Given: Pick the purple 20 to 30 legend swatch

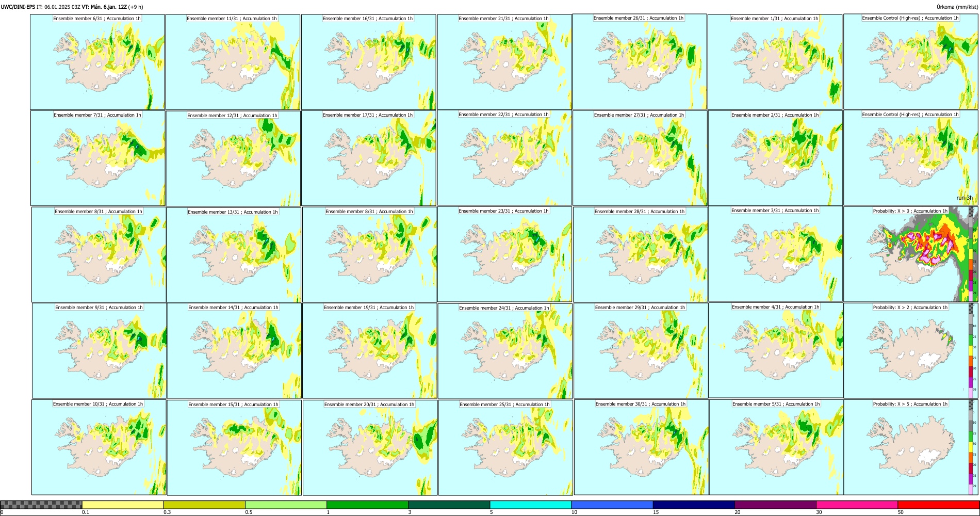Looking at the screenshot, I should point(775,505).
